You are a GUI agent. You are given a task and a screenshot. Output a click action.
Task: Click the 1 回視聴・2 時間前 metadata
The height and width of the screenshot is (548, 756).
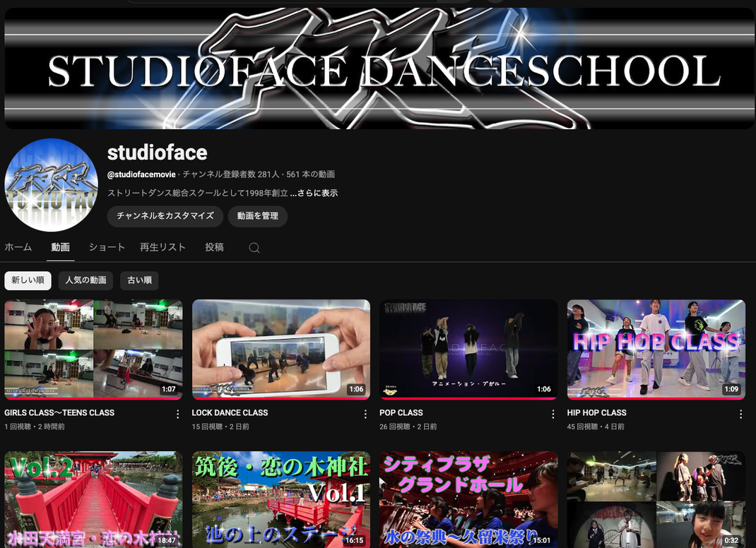pos(34,427)
